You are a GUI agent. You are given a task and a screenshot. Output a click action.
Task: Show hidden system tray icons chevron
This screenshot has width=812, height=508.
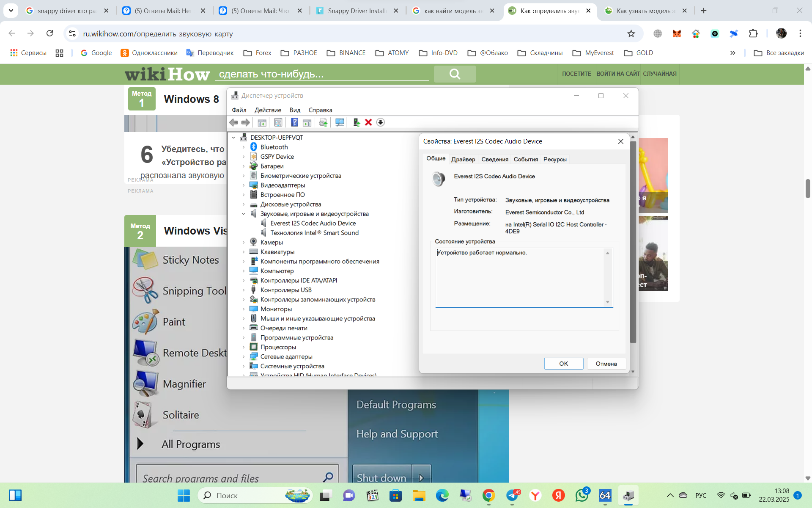pos(670,495)
